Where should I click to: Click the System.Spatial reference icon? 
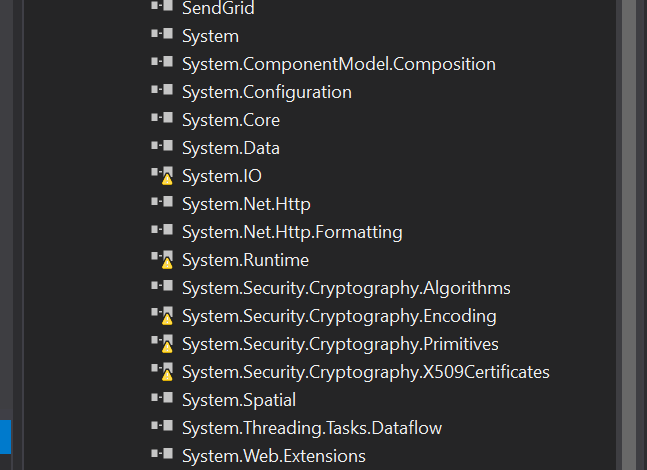tap(162, 397)
